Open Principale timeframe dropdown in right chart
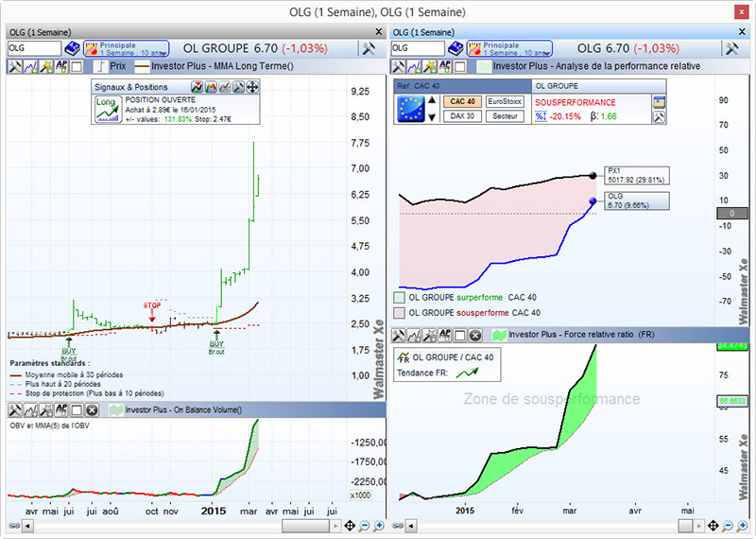 pyautogui.click(x=509, y=49)
